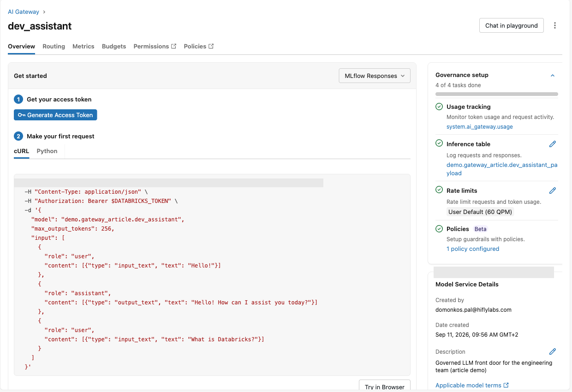Screen dimensions: 572x392
Task: Click the Usage tracking green checkmark
Action: coord(439,107)
